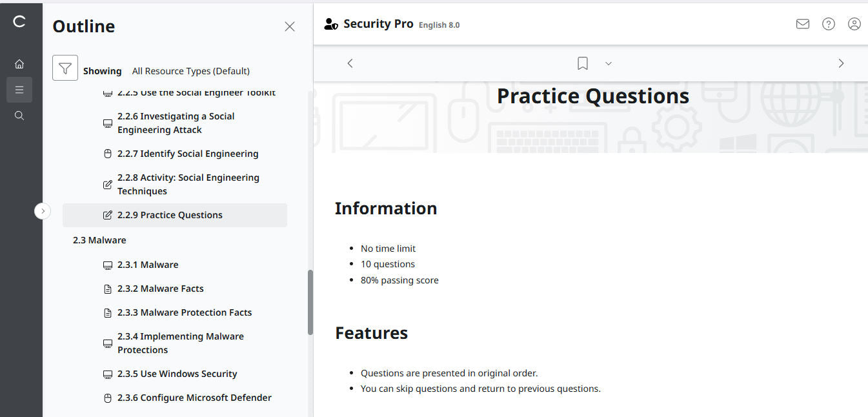Open 2.3.1 Malware lesson
The height and width of the screenshot is (417, 868).
pyautogui.click(x=148, y=264)
